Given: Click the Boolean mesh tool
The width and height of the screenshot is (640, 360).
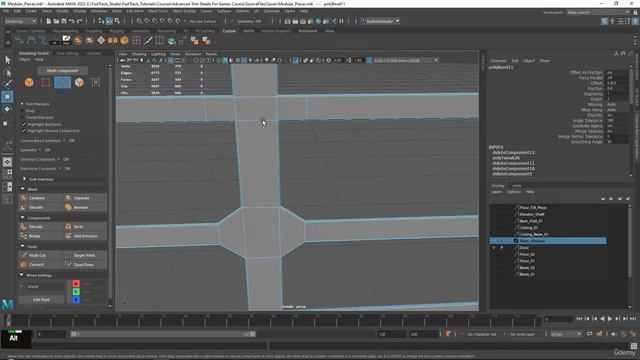Looking at the screenshot, I should 85,207.
